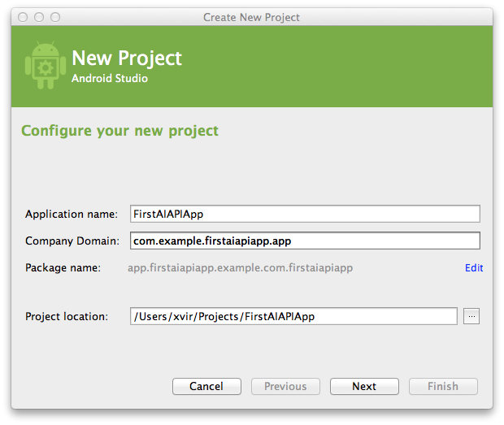Focus the Company Domain text field
Screen dimensions: 504x425
coord(305,241)
